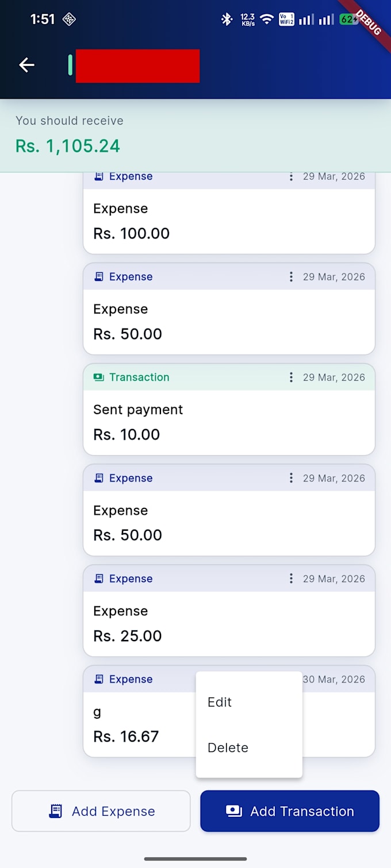Tap the green Transaction cash icon
This screenshot has width=391, height=868.
[x=98, y=377]
